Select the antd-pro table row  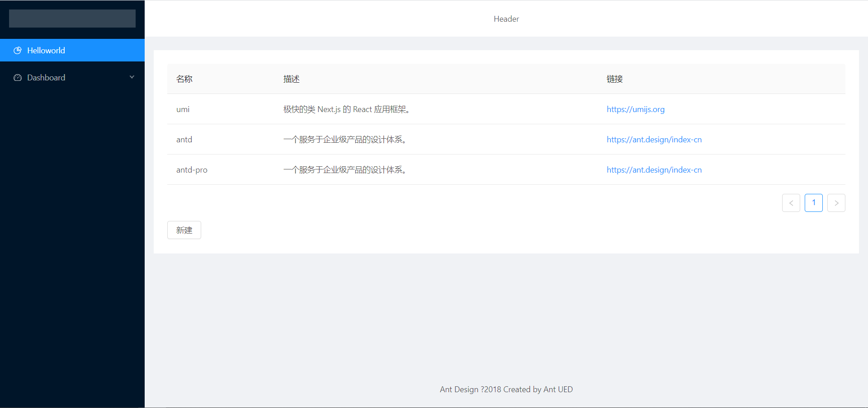coord(407,169)
